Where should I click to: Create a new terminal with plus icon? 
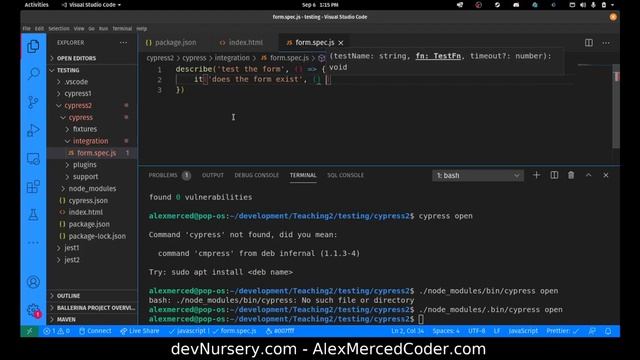[x=536, y=175]
